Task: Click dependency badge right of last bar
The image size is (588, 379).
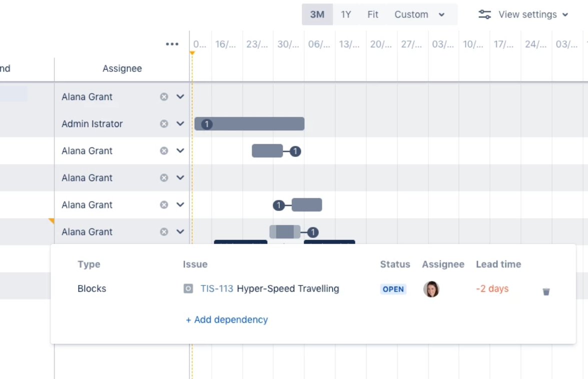Action: click(313, 232)
